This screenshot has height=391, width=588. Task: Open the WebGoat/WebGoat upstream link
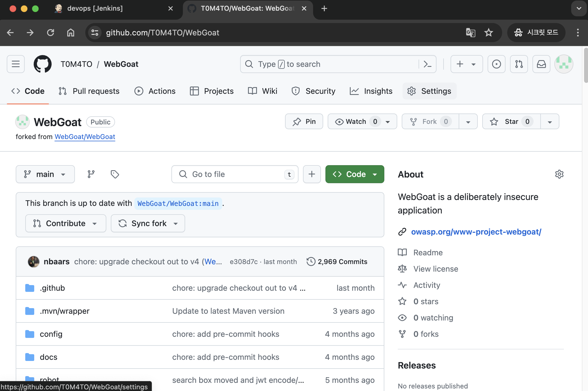[x=85, y=137]
